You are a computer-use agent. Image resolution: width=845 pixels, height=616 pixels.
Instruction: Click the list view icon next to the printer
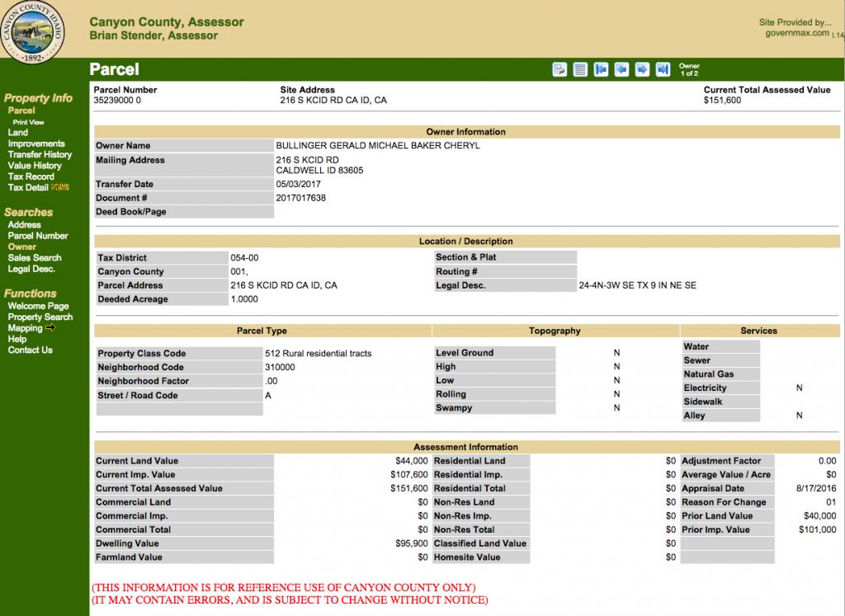pyautogui.click(x=580, y=69)
